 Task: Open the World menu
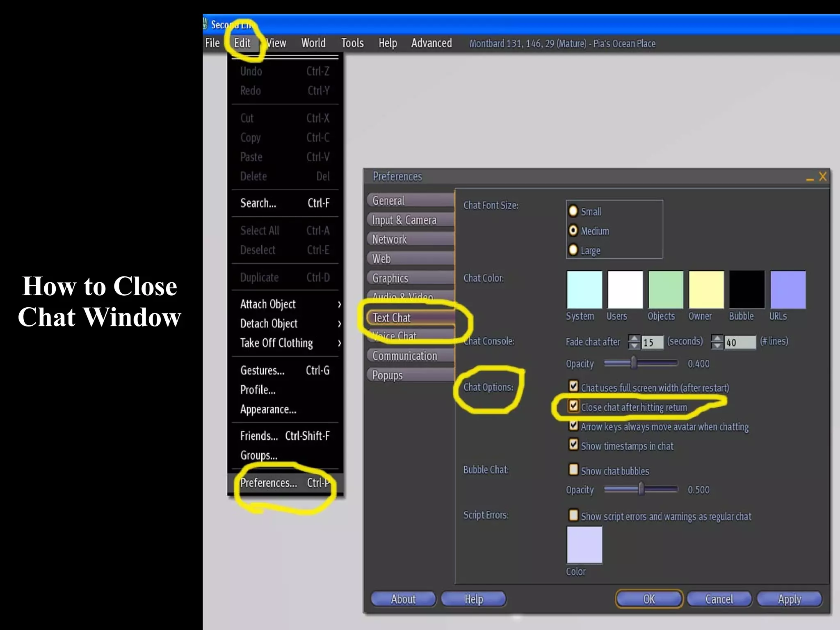313,43
